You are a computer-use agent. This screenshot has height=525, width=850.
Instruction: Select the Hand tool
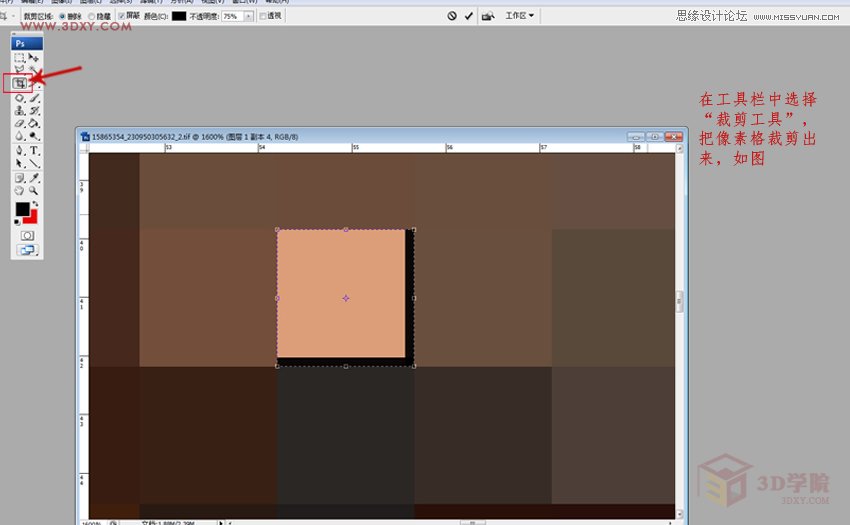pos(20,190)
